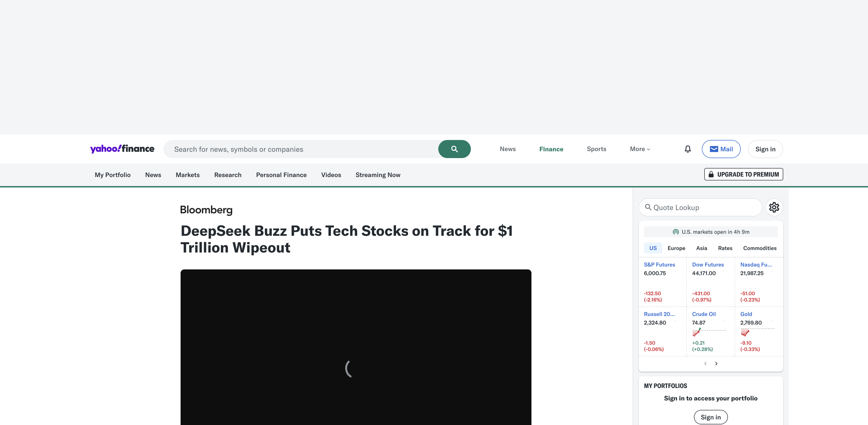Go to Yahoo Finance logo home

point(122,149)
